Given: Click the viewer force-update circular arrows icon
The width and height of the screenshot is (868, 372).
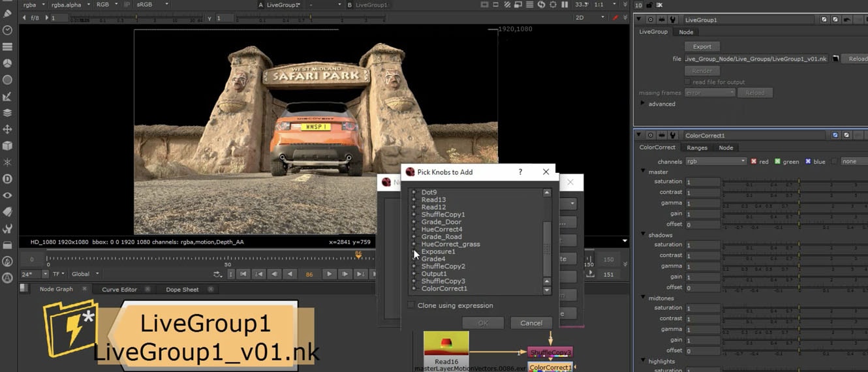Looking at the screenshot, I should pyautogui.click(x=541, y=5).
